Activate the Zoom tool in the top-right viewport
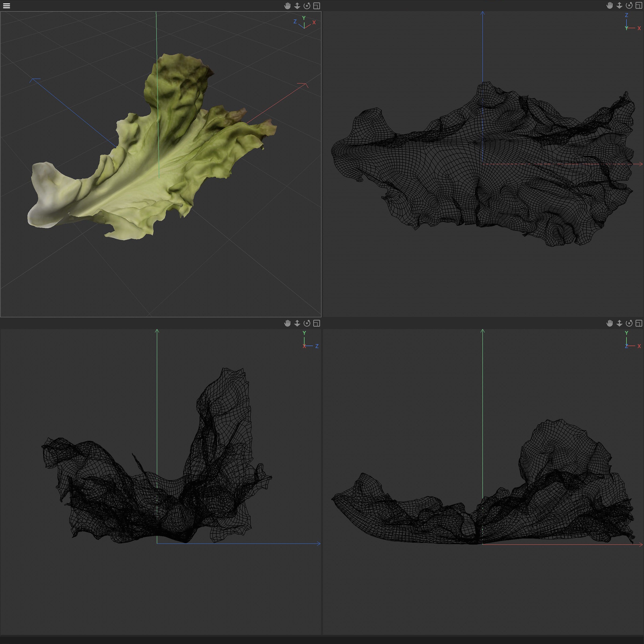The image size is (644, 644). [x=619, y=6]
